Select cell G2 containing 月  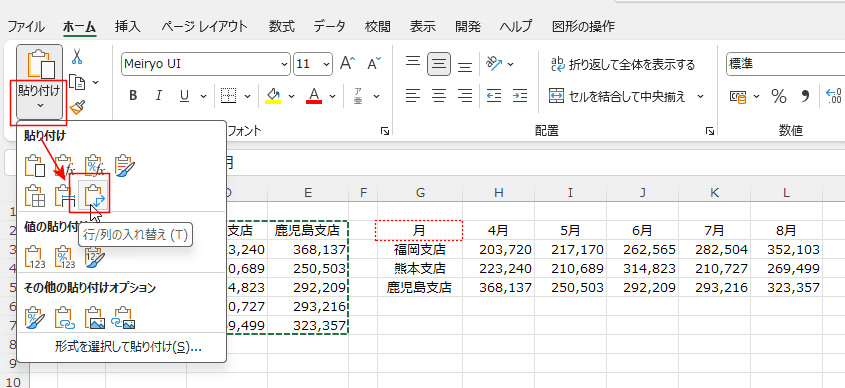coord(419,231)
